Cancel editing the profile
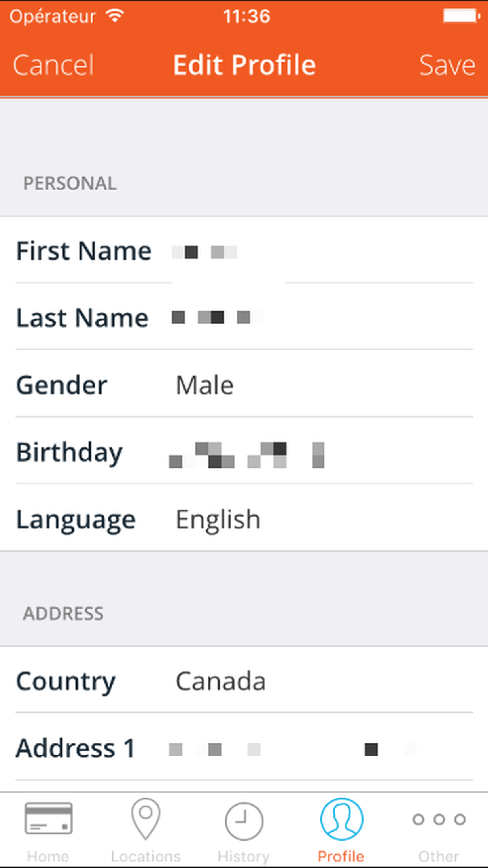Image resolution: width=488 pixels, height=868 pixels. (x=53, y=65)
